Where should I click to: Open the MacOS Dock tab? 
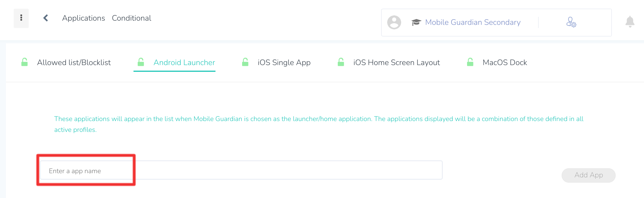(505, 63)
